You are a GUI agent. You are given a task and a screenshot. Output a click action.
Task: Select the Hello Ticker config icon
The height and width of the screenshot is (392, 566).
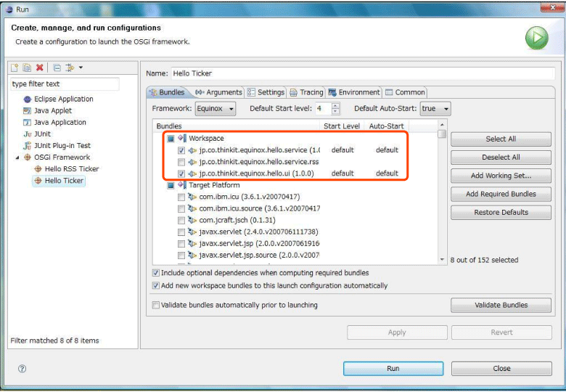coord(38,181)
